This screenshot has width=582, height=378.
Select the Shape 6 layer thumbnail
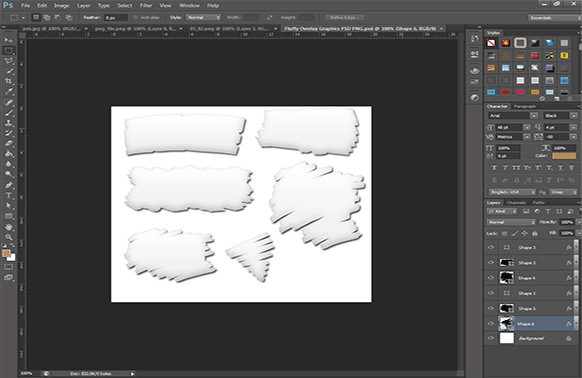tap(507, 323)
